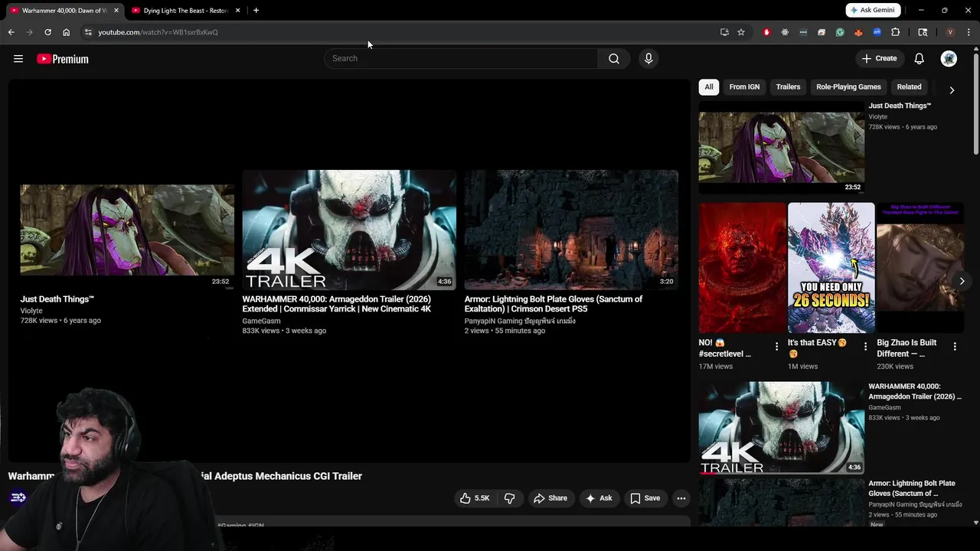Image resolution: width=980 pixels, height=551 pixels.
Task: Open the browser home page
Action: point(66,32)
